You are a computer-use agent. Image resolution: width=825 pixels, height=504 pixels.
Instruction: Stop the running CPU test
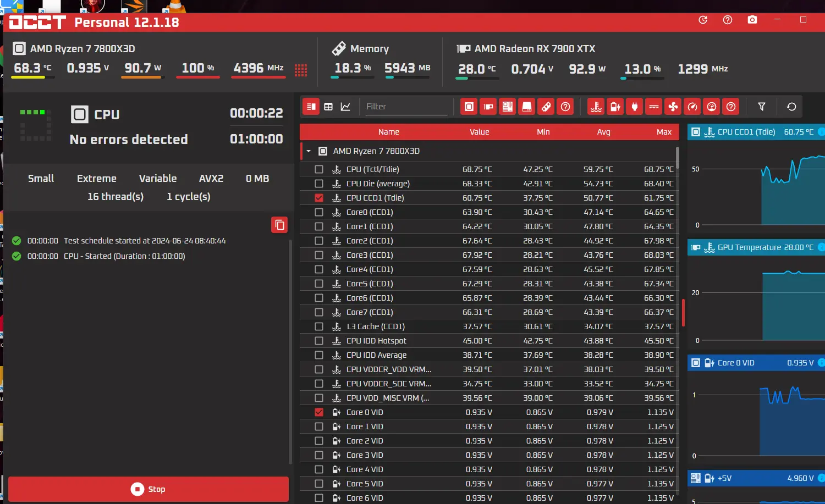click(x=148, y=489)
